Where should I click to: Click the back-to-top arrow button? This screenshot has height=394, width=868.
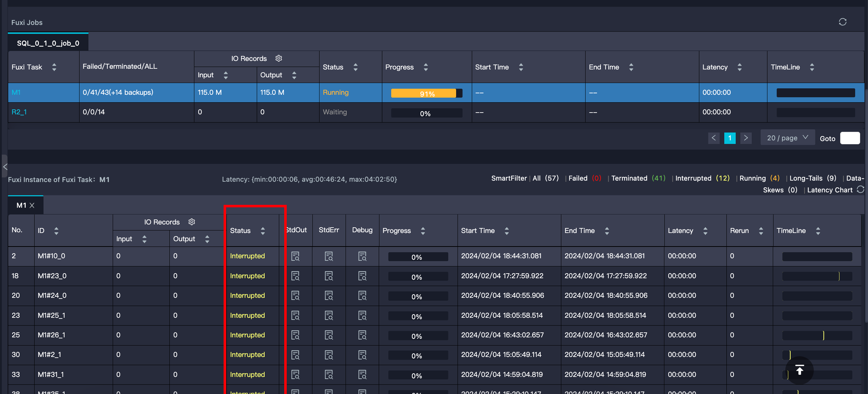point(800,370)
